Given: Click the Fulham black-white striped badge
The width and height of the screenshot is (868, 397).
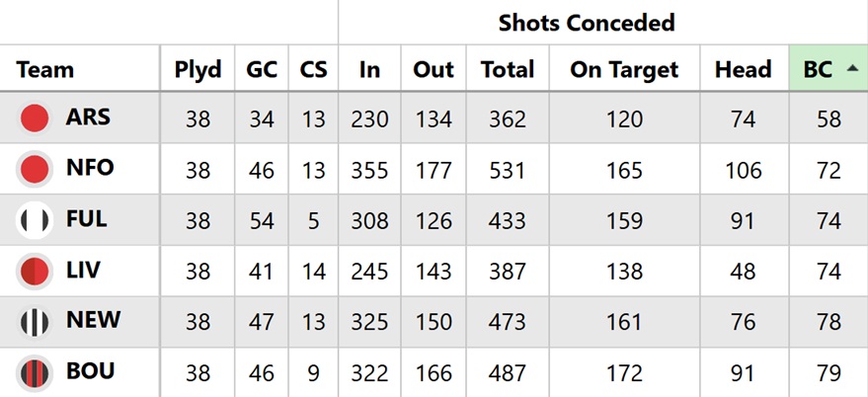Looking at the screenshot, I should (35, 221).
